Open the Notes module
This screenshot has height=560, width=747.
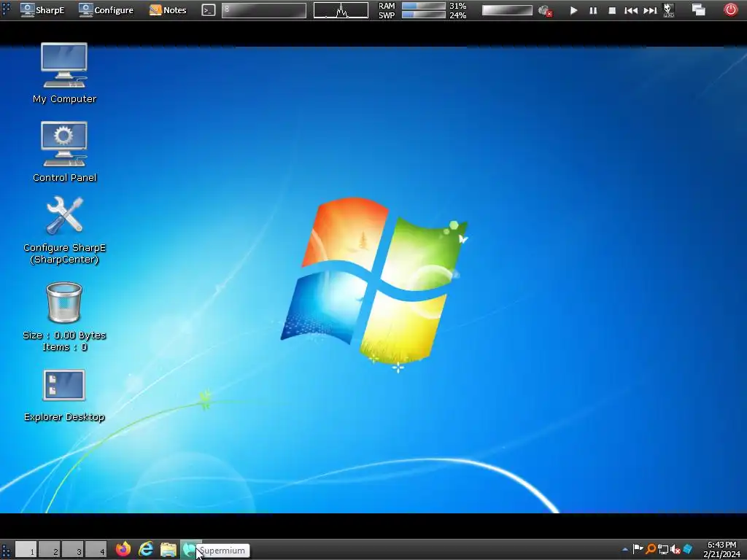168,10
